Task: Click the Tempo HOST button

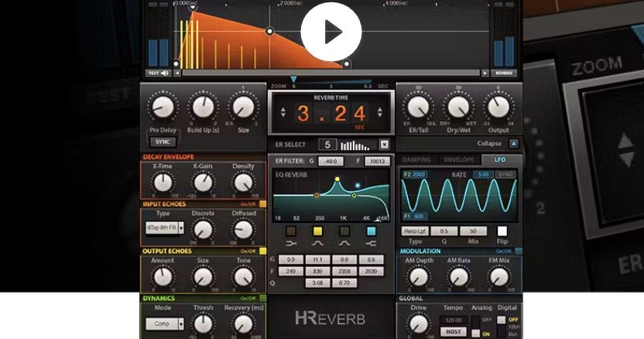Action: tap(454, 331)
